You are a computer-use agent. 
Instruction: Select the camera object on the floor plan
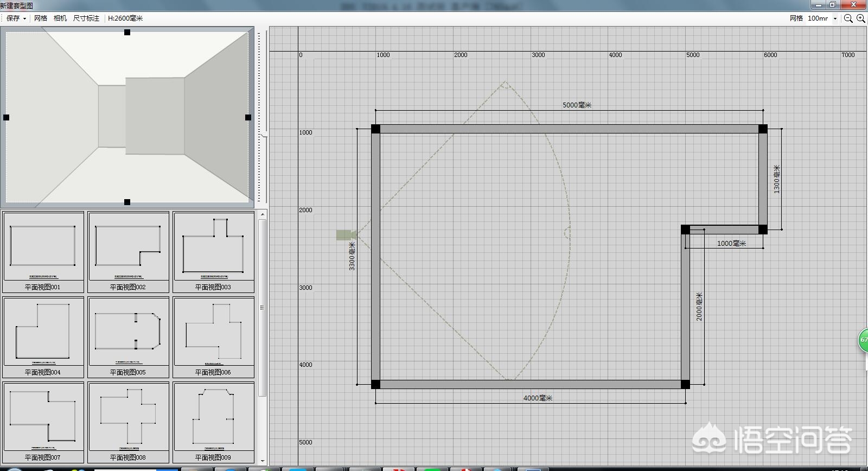pos(344,234)
